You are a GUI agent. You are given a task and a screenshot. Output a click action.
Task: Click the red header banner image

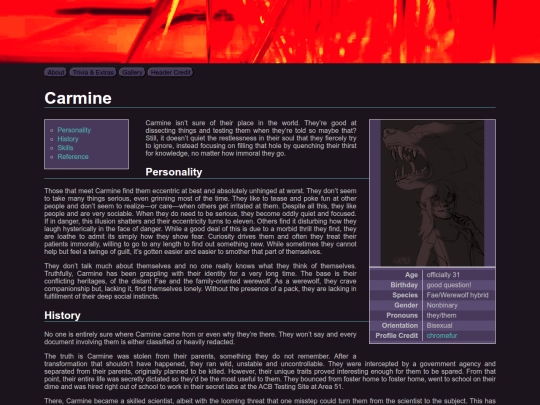(270, 31)
